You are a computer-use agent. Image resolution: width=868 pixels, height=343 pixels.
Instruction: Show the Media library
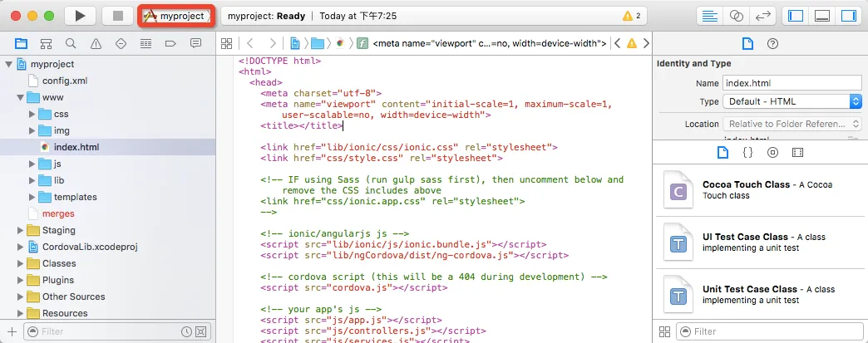coord(797,152)
